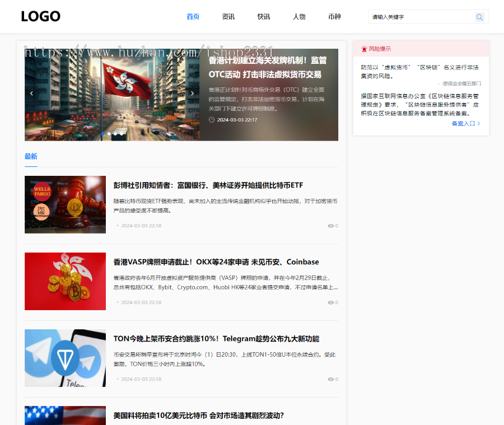The height and width of the screenshot is (425, 504).
Task: Open the 备案入口 link
Action: (x=463, y=123)
